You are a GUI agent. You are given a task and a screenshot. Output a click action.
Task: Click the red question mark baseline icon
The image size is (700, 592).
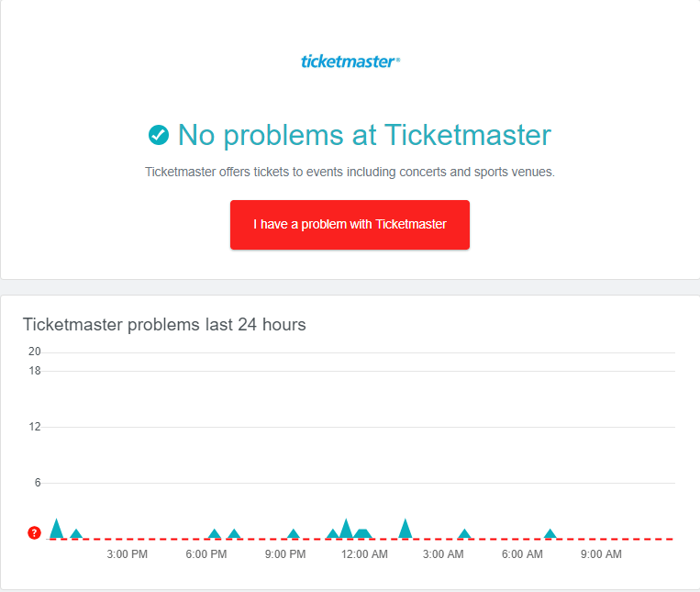35,532
